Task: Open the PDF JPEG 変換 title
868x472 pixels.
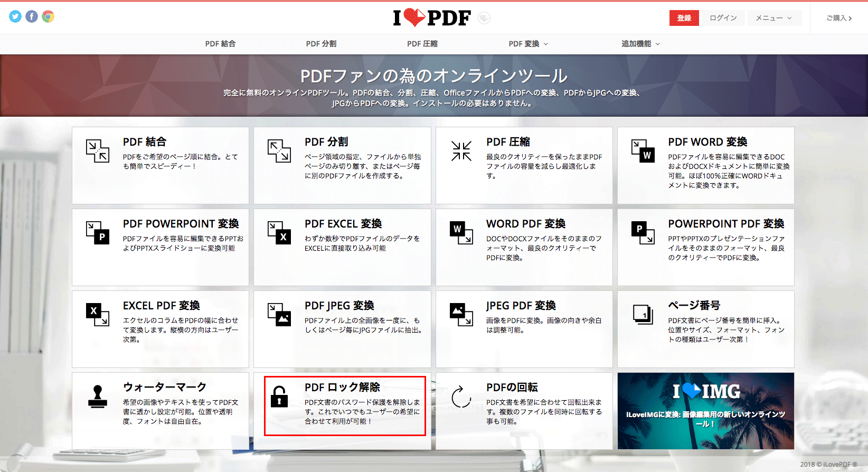Action: pyautogui.click(x=339, y=306)
